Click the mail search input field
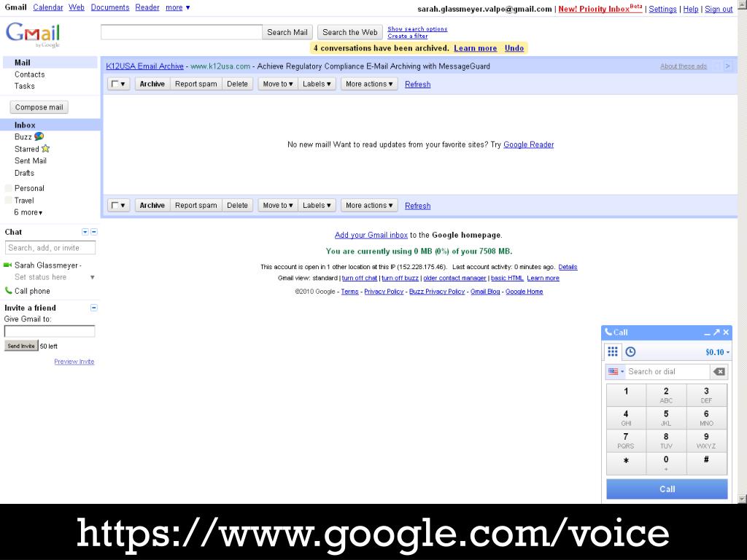Image resolution: width=747 pixels, height=560 pixels. [x=182, y=32]
